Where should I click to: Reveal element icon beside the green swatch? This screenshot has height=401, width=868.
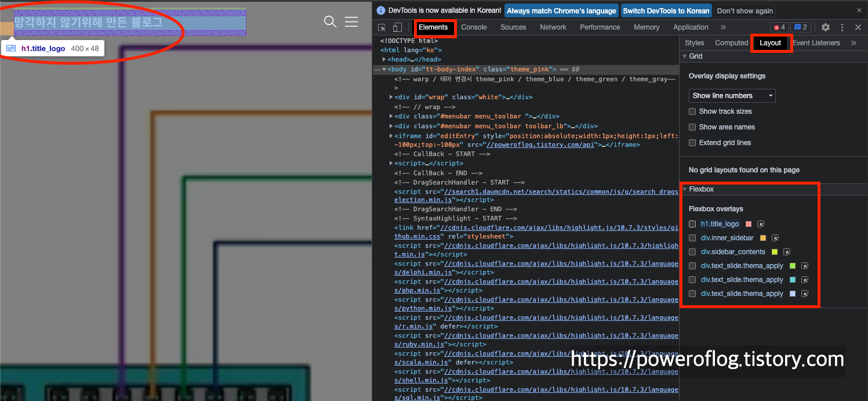pos(805,266)
